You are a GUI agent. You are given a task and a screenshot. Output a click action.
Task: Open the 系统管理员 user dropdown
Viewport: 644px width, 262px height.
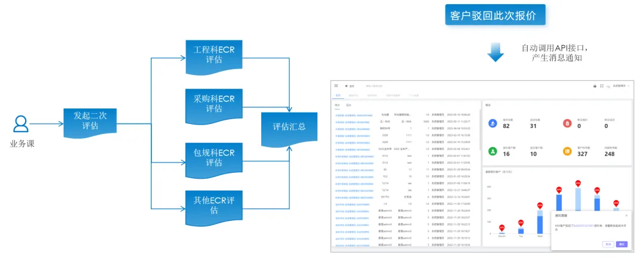[621, 86]
